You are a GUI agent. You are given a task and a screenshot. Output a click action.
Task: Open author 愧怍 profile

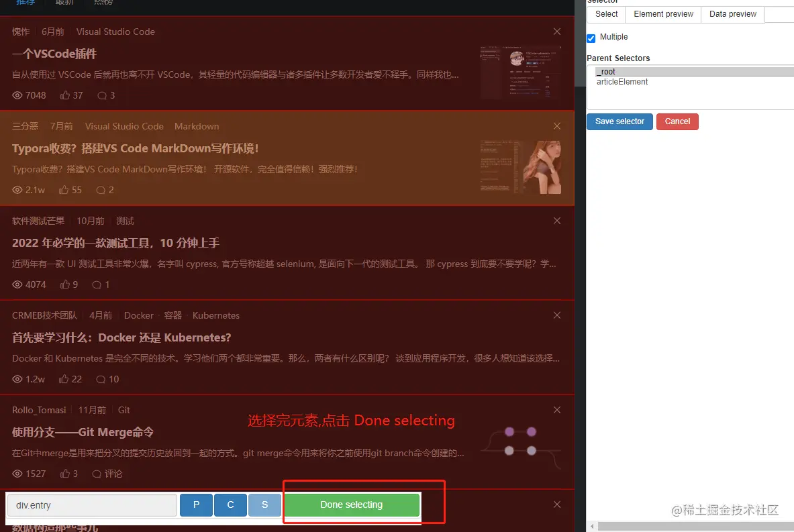point(21,32)
